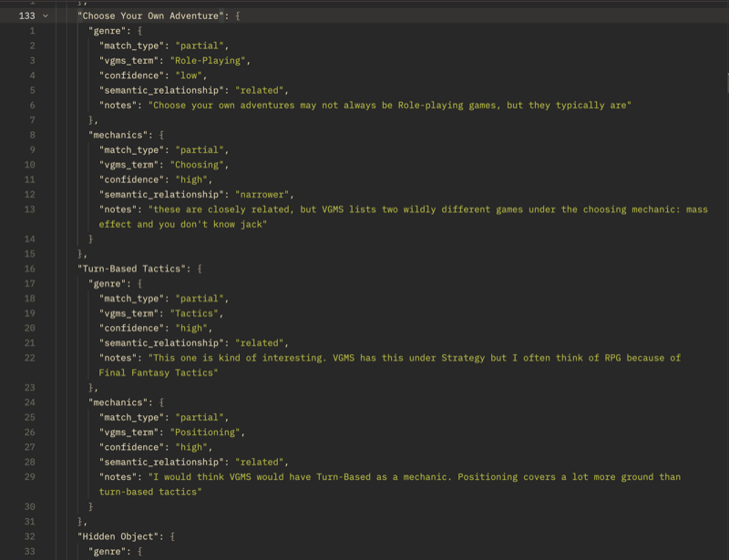Click the "partial" match_type on line 25
The height and width of the screenshot is (560, 729).
click(200, 417)
